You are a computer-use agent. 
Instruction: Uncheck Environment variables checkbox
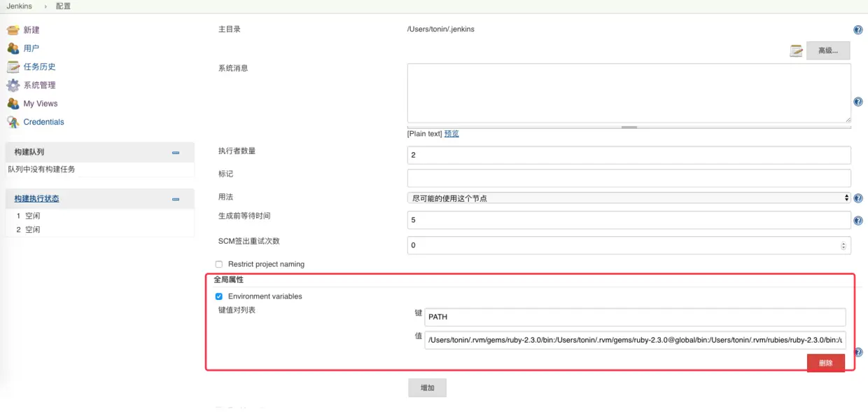point(219,296)
